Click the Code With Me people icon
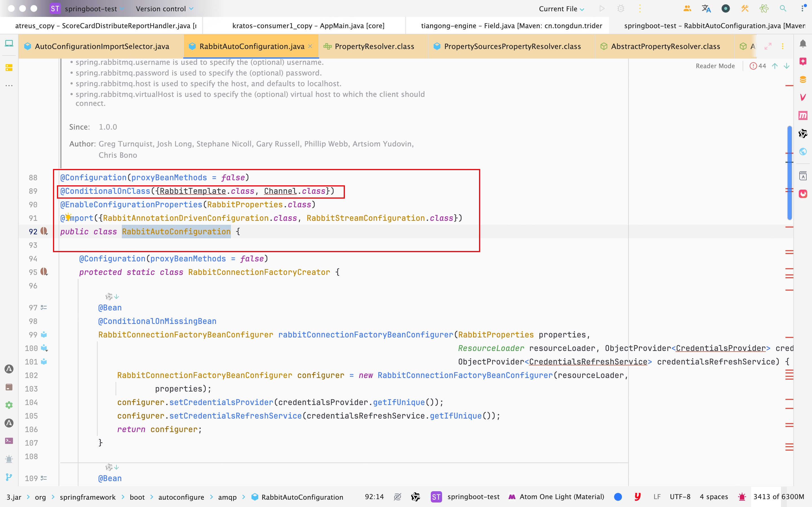 point(687,9)
